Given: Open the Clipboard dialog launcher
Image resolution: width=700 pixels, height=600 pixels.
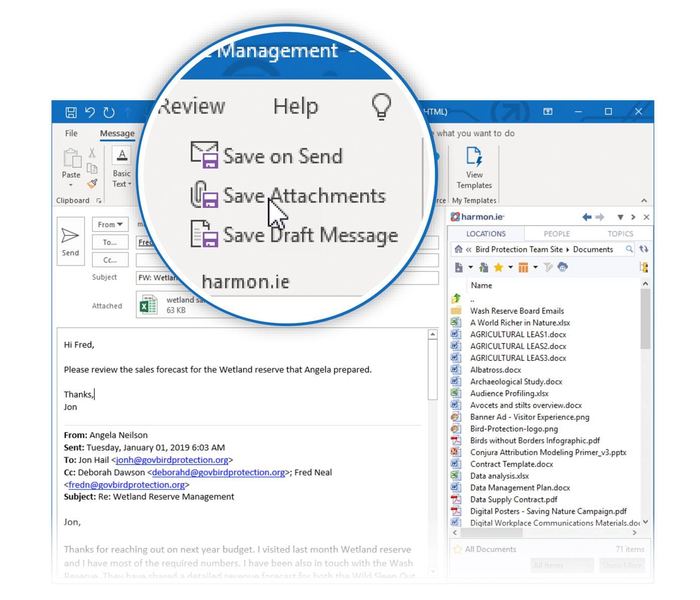Looking at the screenshot, I should pos(99,201).
